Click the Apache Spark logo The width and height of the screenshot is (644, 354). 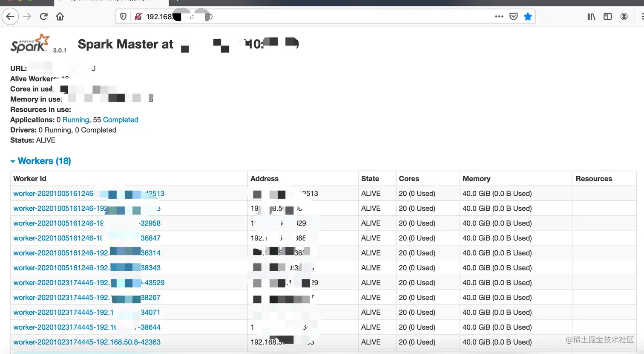click(30, 44)
